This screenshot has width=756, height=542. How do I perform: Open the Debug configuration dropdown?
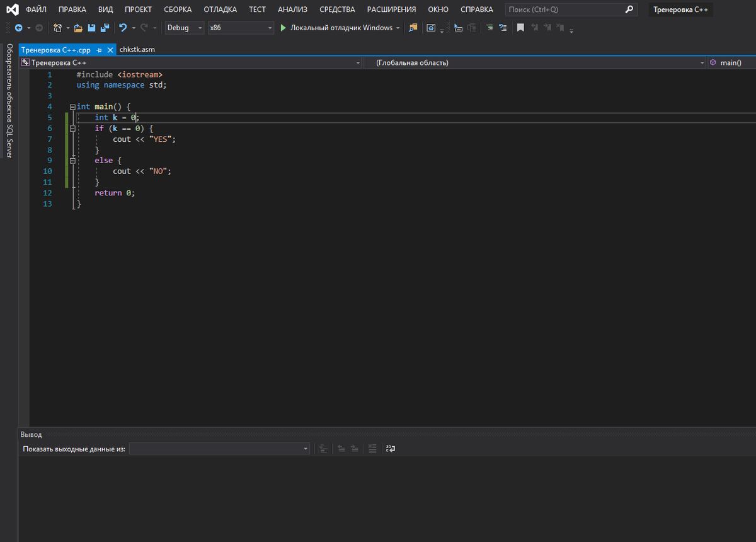pos(185,28)
